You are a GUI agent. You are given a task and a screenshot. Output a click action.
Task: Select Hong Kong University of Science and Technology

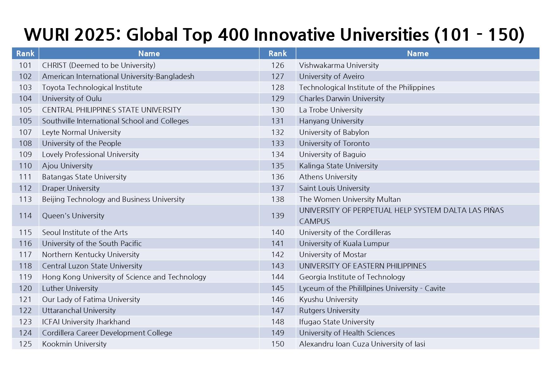124,277
